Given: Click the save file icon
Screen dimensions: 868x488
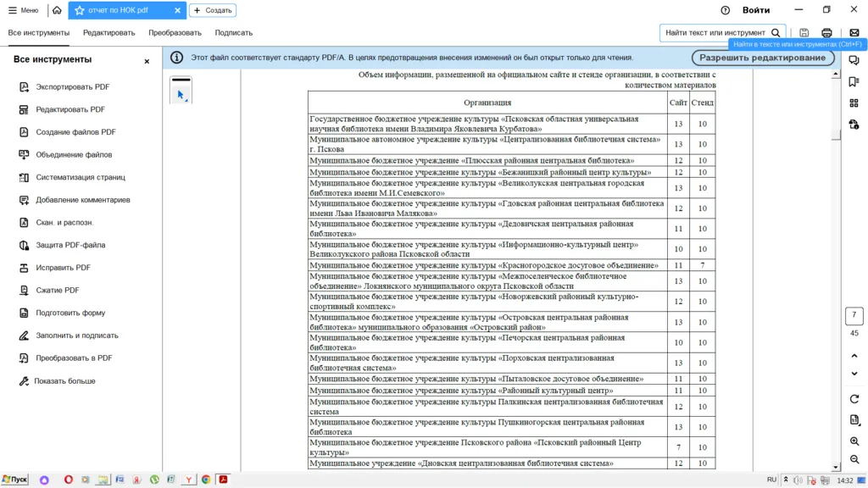Looking at the screenshot, I should pyautogui.click(x=804, y=33).
